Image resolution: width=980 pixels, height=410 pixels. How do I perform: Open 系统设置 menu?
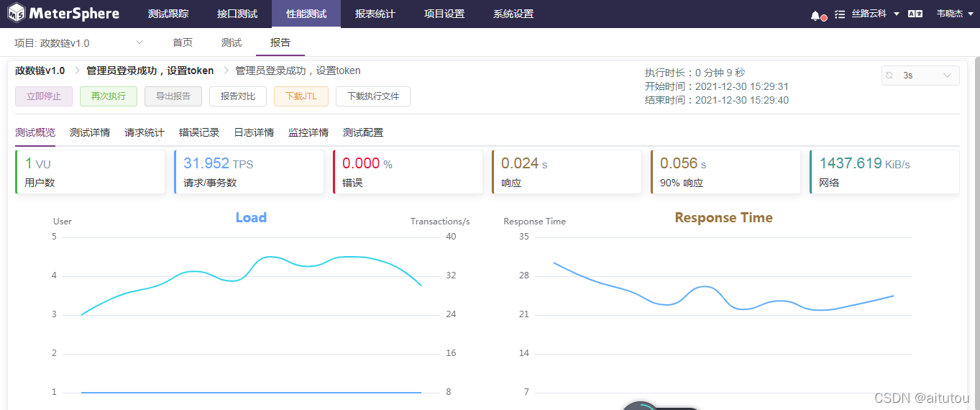[513, 14]
